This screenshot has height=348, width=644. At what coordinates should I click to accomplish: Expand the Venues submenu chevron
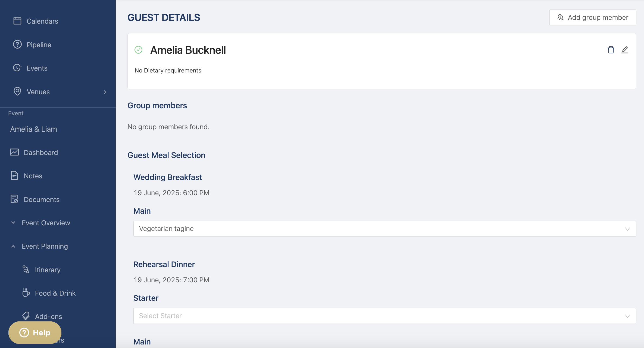pos(105,92)
